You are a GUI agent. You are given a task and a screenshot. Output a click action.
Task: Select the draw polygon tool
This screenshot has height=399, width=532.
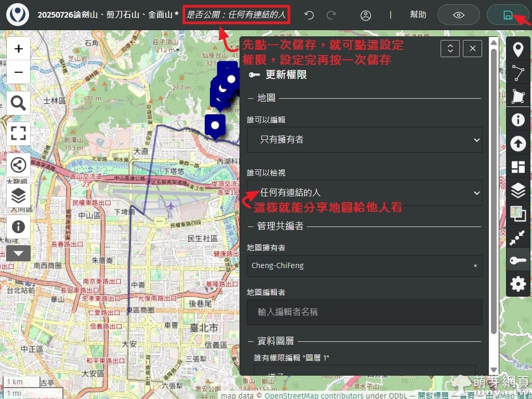click(x=518, y=97)
